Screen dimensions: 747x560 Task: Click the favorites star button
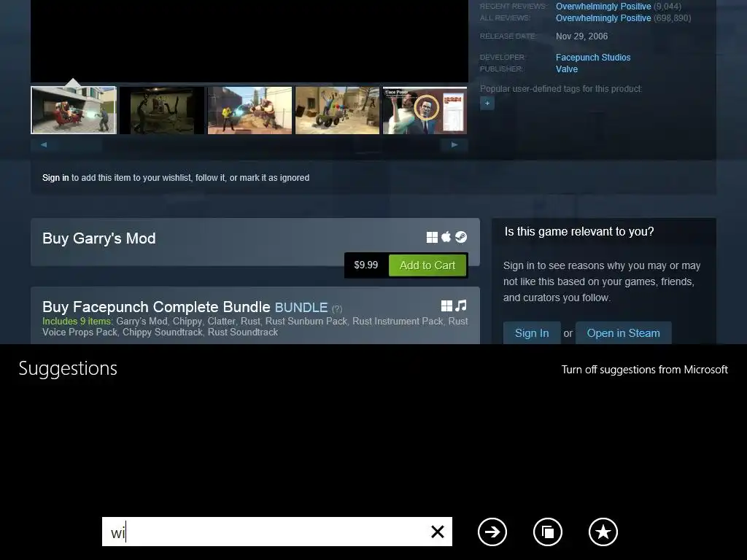[603, 532]
